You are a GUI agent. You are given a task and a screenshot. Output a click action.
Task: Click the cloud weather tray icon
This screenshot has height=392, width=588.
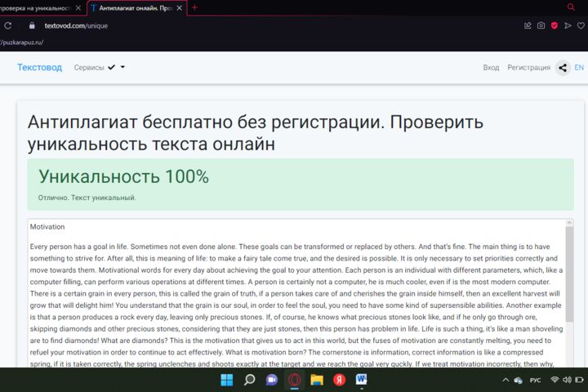(519, 381)
